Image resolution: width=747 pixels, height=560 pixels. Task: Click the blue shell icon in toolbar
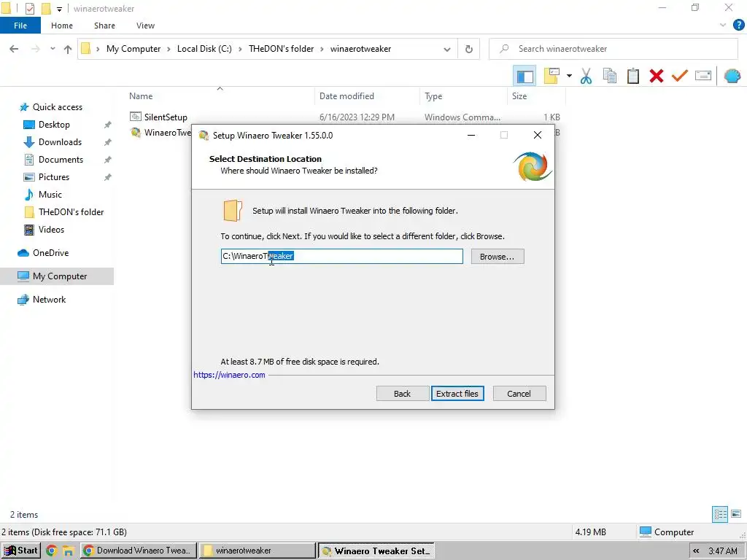[732, 76]
